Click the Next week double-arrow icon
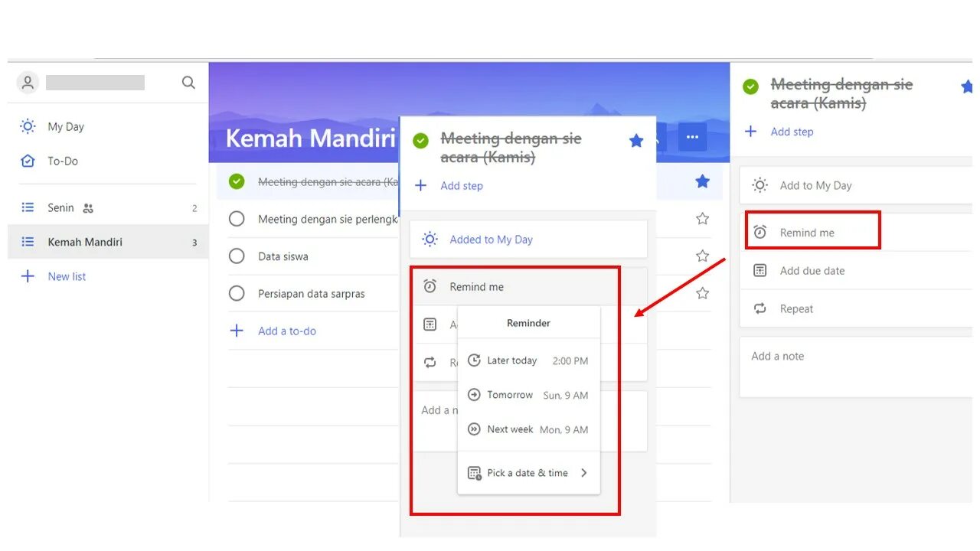The image size is (980, 551). click(474, 429)
